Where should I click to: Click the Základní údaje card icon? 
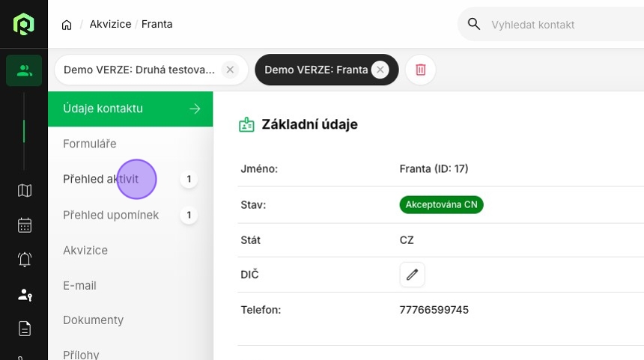click(x=246, y=124)
